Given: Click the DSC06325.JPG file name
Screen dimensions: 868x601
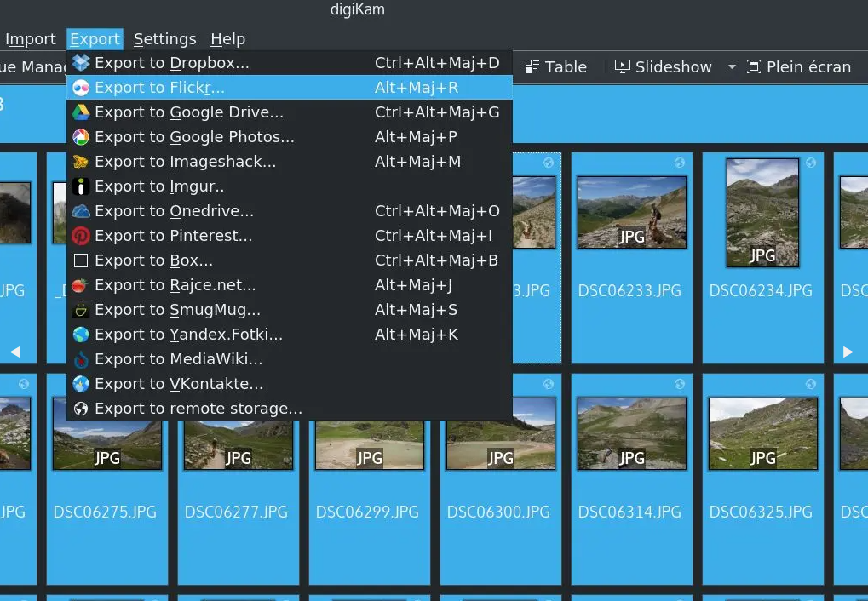Looking at the screenshot, I should tap(762, 512).
